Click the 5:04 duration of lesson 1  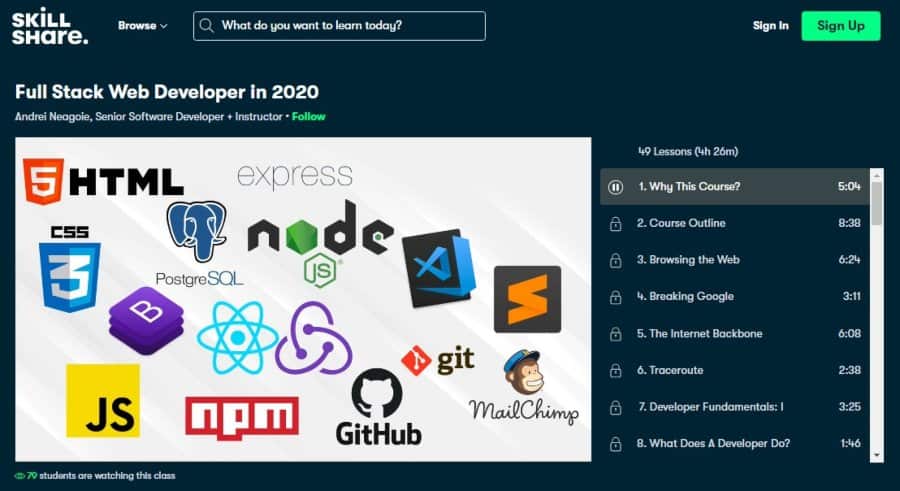tap(849, 187)
